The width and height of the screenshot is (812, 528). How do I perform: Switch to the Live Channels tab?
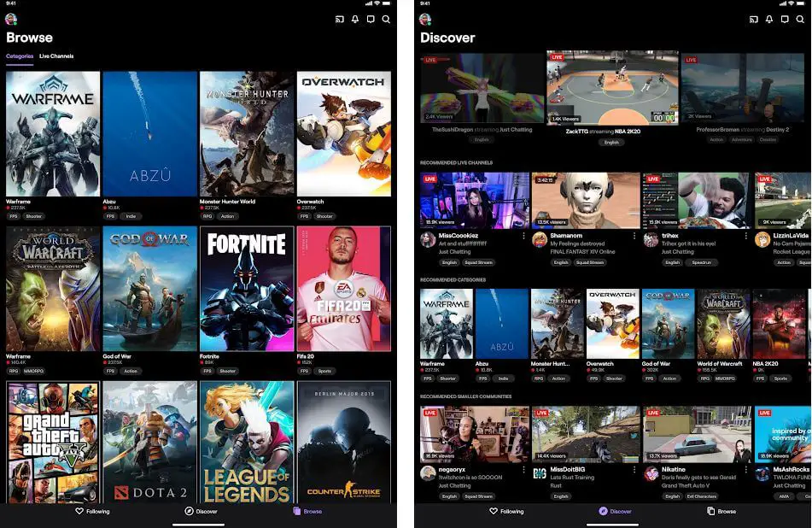[56, 56]
